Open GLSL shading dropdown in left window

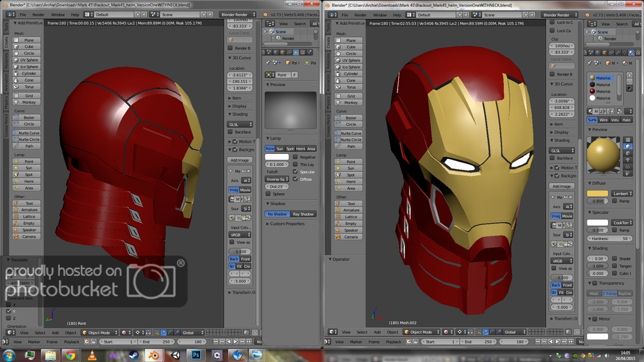[240, 124]
